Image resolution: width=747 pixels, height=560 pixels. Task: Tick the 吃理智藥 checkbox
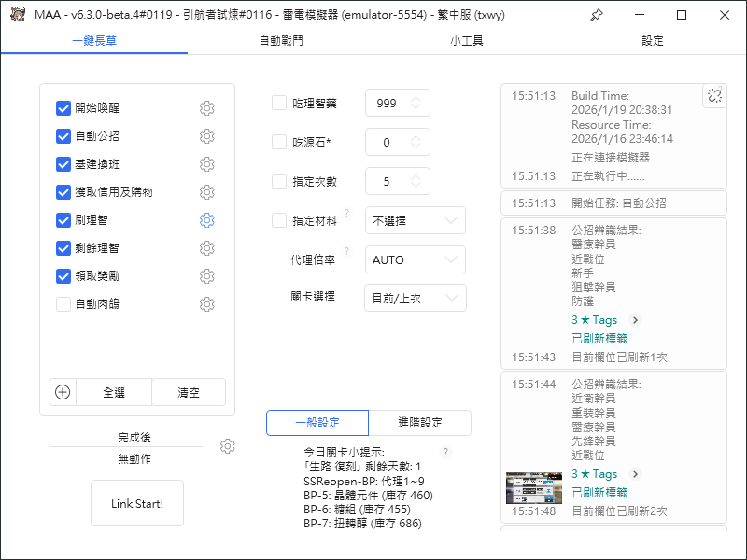click(279, 104)
